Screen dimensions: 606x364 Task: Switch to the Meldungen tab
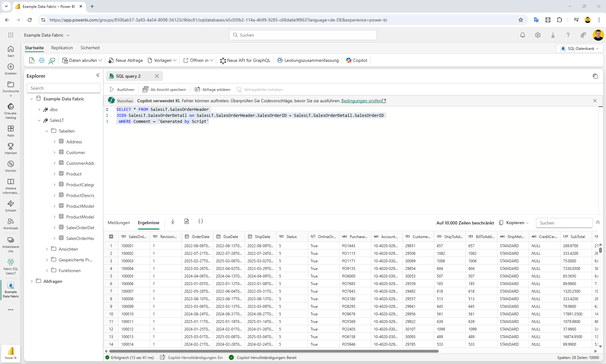[119, 223]
